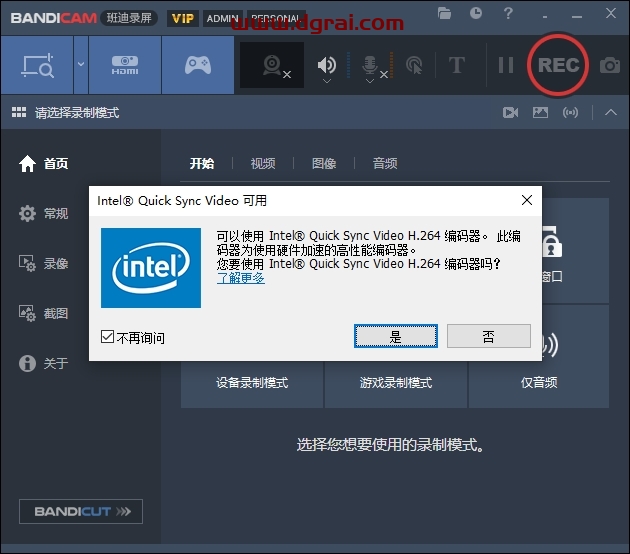630x554 pixels.
Task: Click the 是 button in the dialog
Action: 396,336
